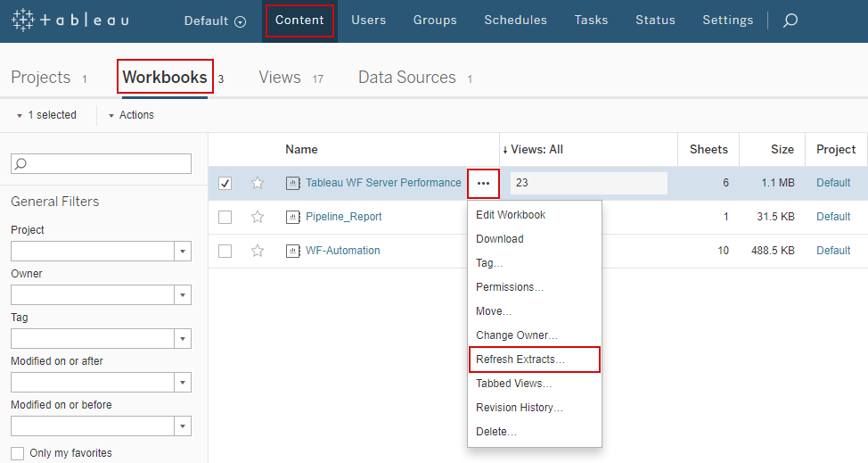Star the Pipeline_Report workbook

(258, 217)
